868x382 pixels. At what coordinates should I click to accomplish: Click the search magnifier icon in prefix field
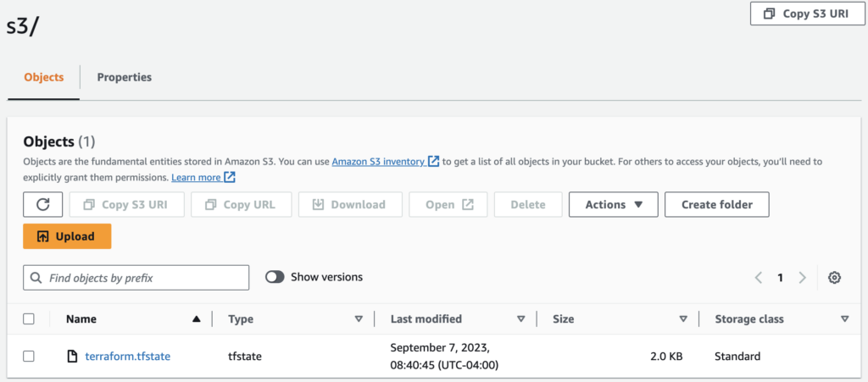tap(36, 278)
